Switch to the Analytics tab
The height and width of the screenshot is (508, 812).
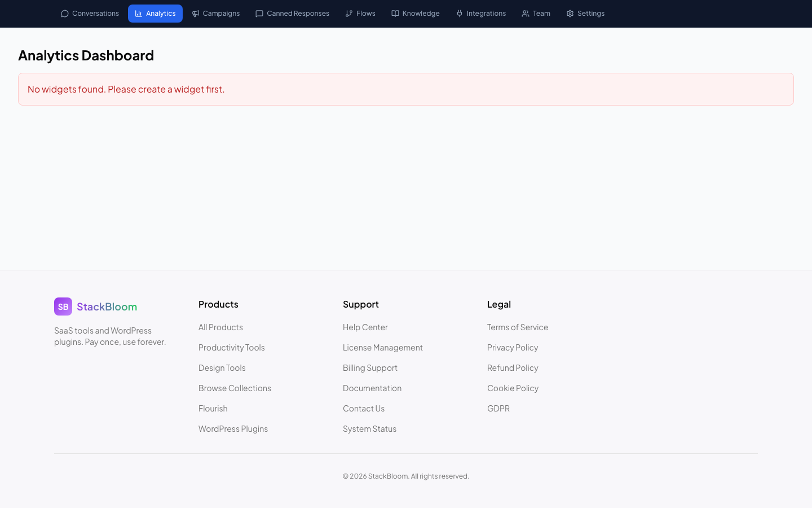[155, 13]
